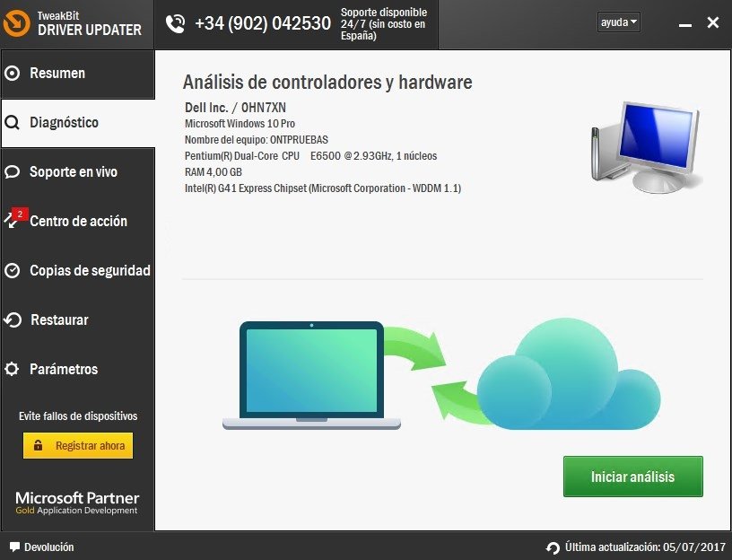732x560 pixels.
Task: Click the 'RAM 4,00 GB' text
Action: [x=213, y=172]
